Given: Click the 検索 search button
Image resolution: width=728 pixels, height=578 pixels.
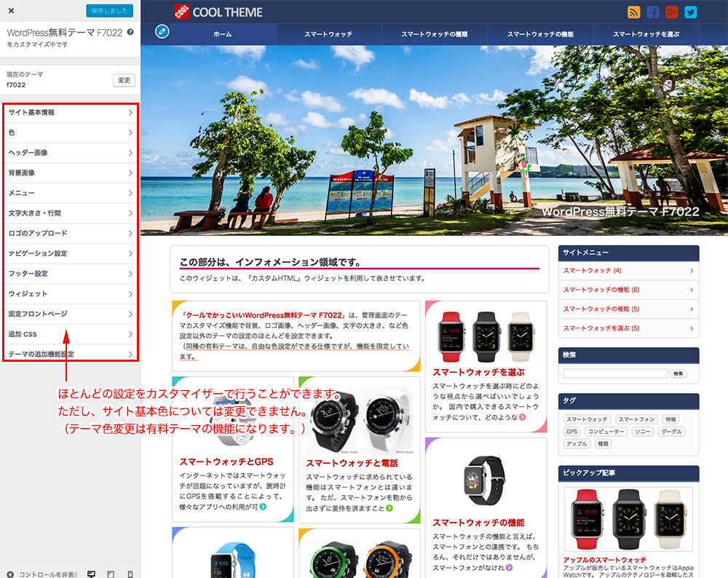Looking at the screenshot, I should pos(678,373).
